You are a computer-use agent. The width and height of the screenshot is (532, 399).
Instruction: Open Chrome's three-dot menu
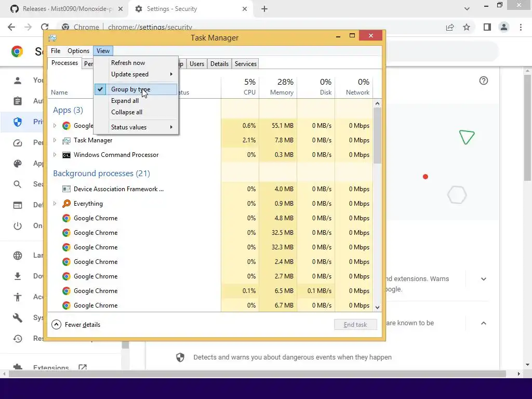(x=521, y=27)
